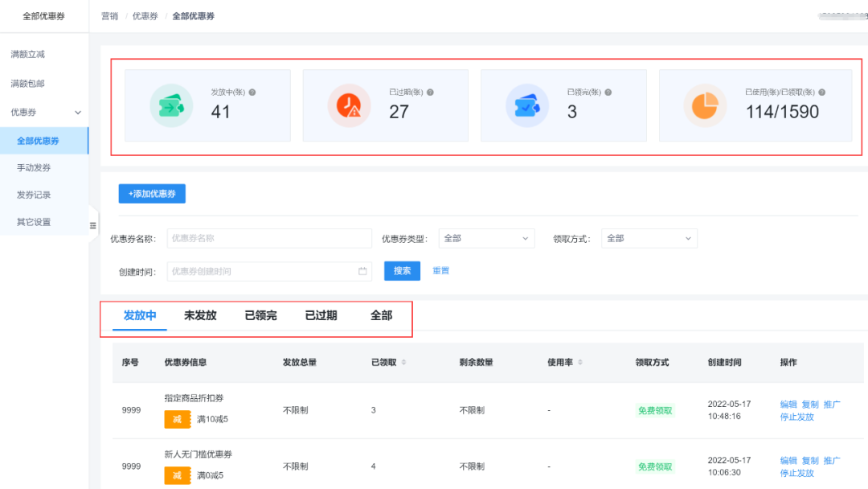Focus the 优惠券名称 input field
The image size is (868, 489).
click(269, 238)
